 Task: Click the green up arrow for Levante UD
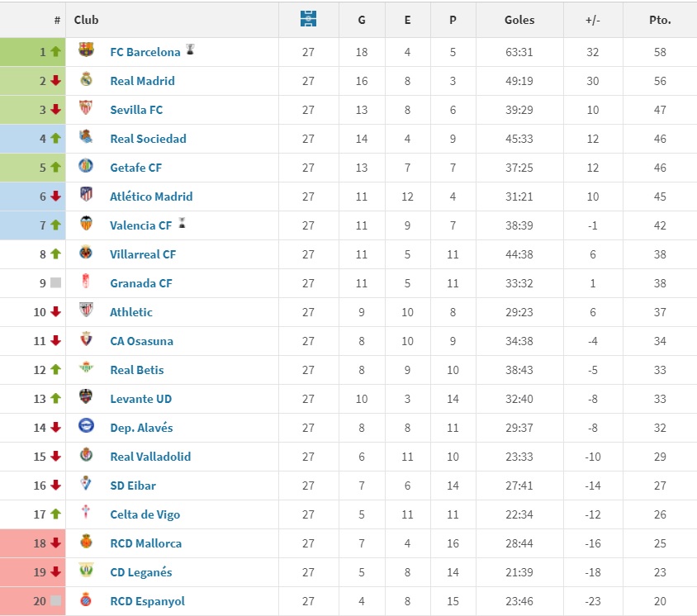pos(55,398)
